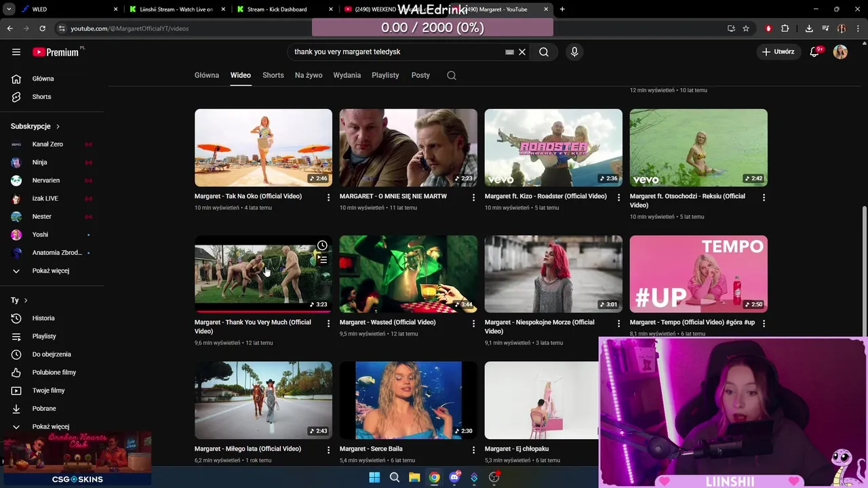Open the notifications bell

pos(815,52)
